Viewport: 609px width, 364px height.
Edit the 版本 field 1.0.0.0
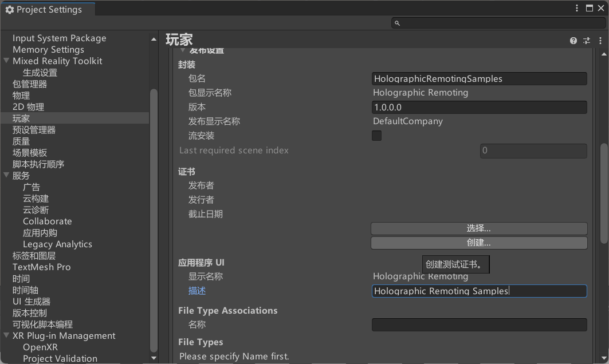(480, 108)
